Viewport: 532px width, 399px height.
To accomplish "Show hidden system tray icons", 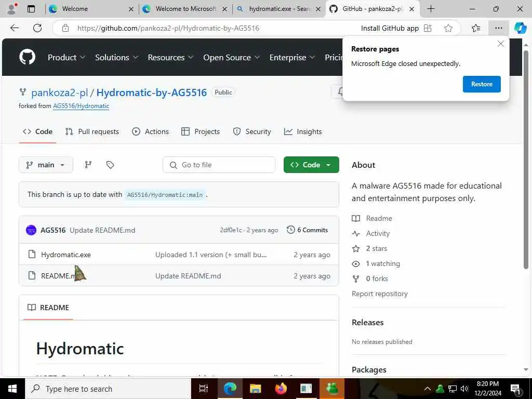I will [x=428, y=389].
